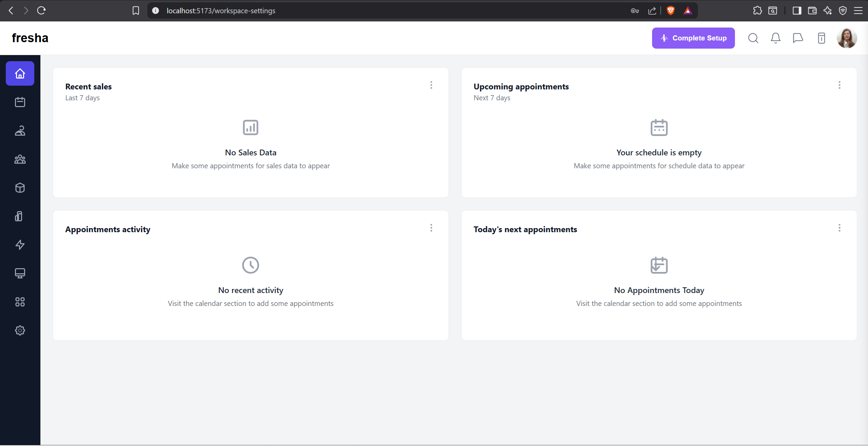Open the search magnifier in header
This screenshot has height=446, width=868.
point(753,38)
